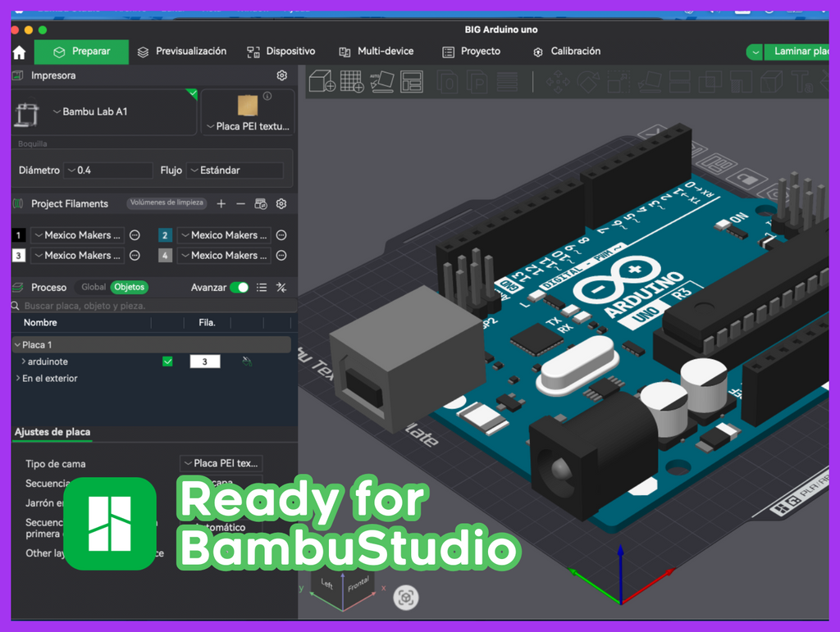Expand the arduinote object

(x=24, y=361)
